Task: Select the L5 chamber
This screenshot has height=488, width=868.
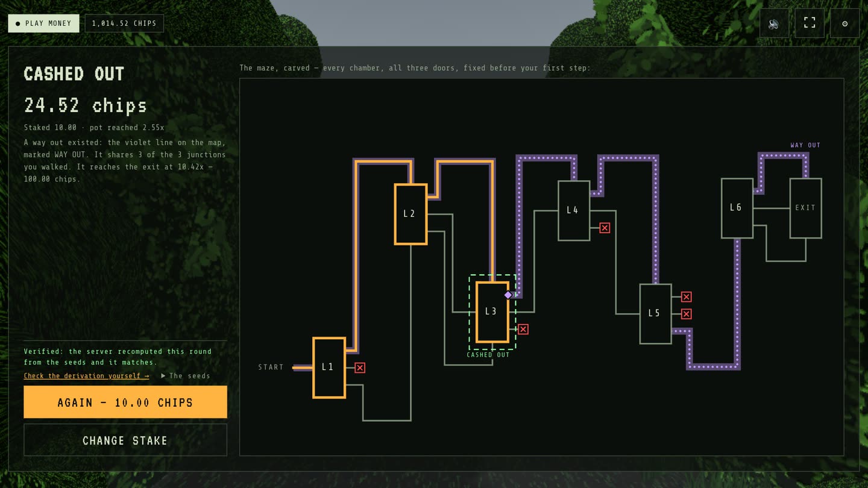Action: 655,314
